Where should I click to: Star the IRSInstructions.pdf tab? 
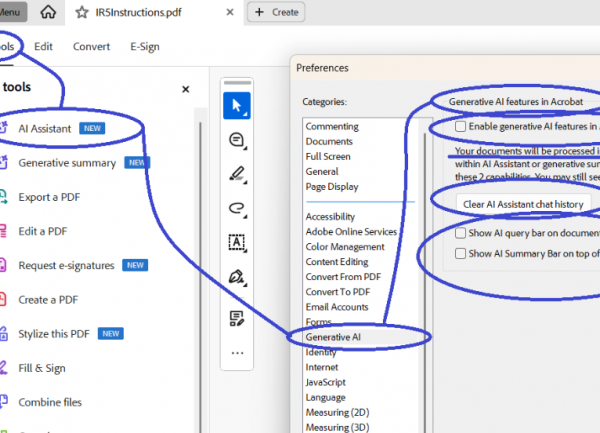(82, 12)
